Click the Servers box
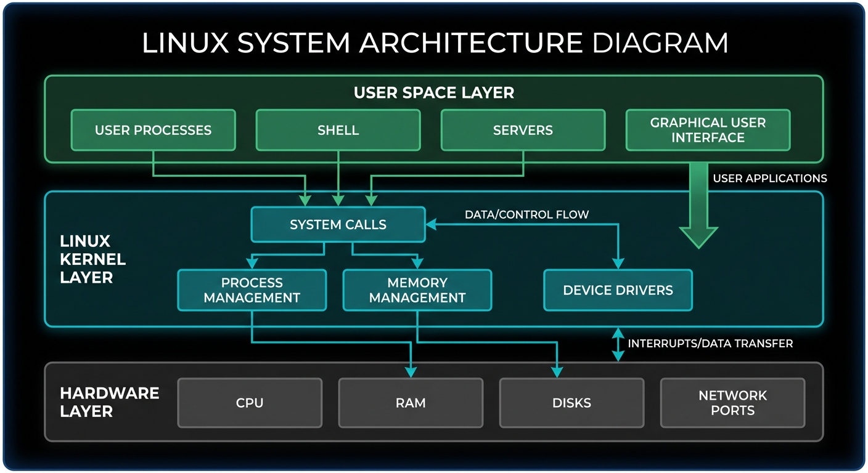This screenshot has width=868, height=473. [x=523, y=130]
